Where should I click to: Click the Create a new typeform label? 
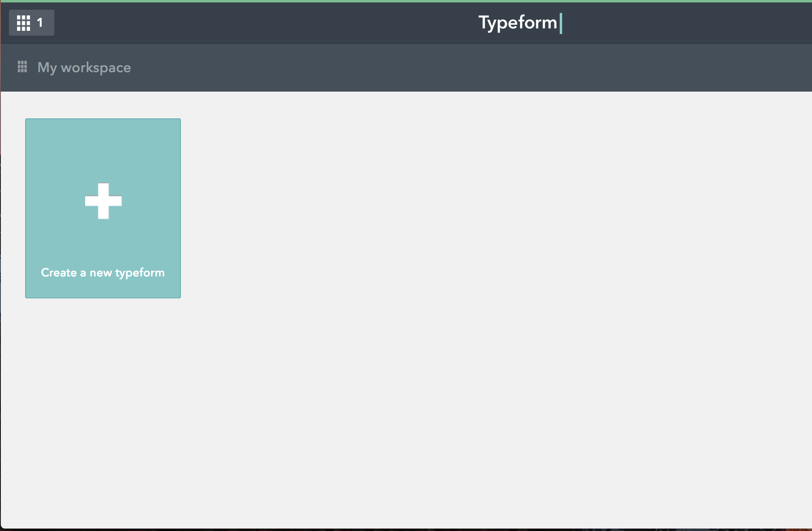pyautogui.click(x=103, y=273)
